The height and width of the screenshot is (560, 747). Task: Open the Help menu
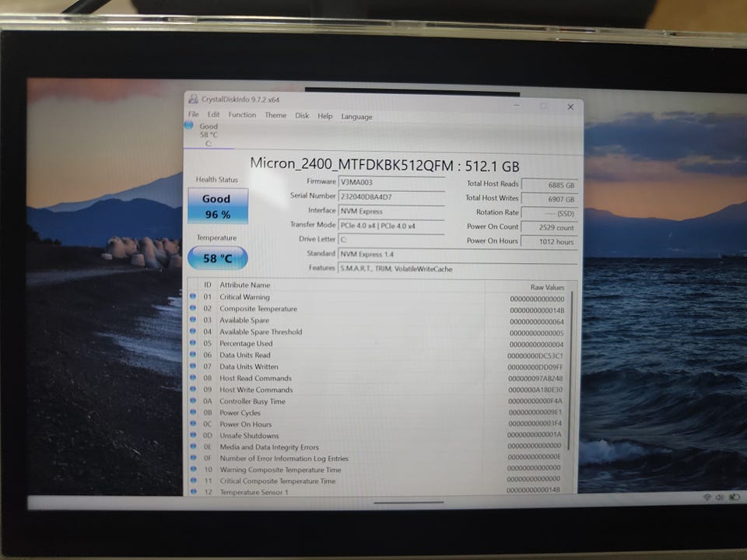coord(325,116)
